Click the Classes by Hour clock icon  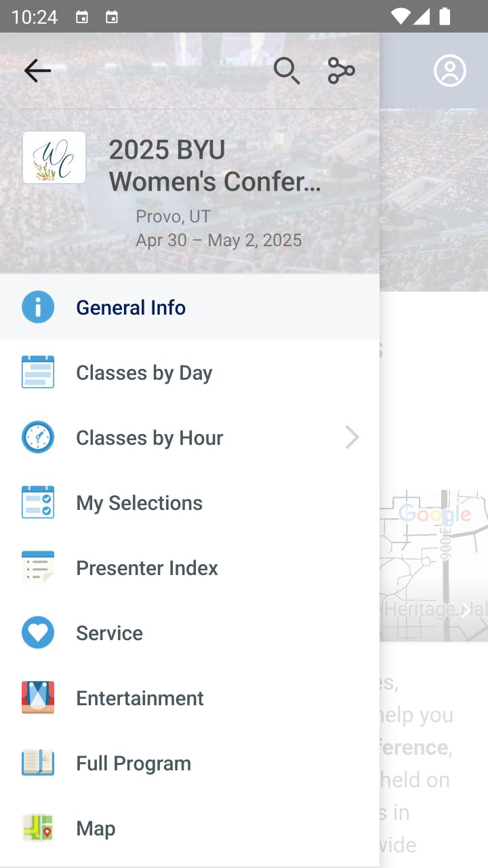38,437
